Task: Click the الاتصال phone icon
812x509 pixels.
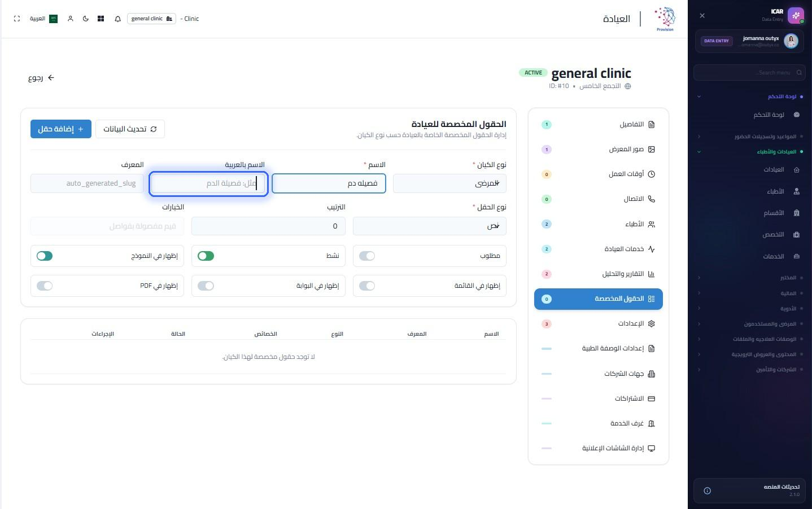Action: click(x=652, y=199)
